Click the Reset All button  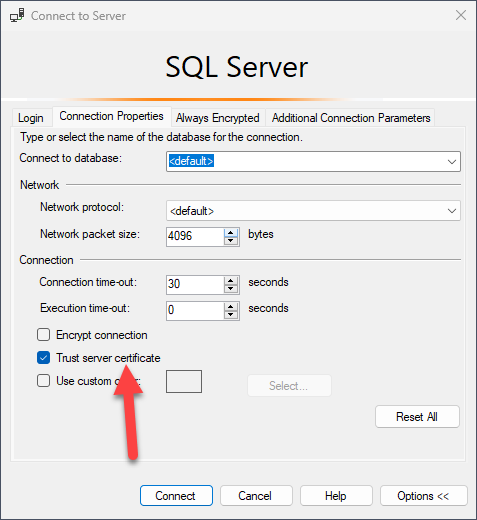(x=417, y=417)
